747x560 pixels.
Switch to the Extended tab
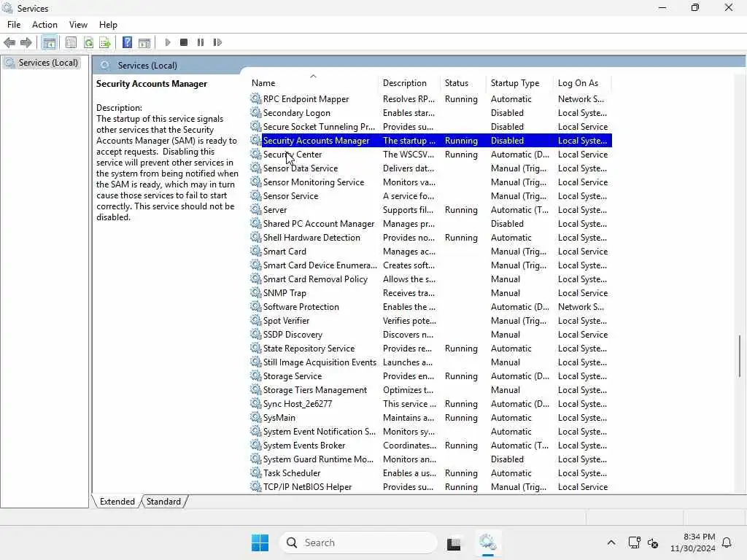click(117, 502)
